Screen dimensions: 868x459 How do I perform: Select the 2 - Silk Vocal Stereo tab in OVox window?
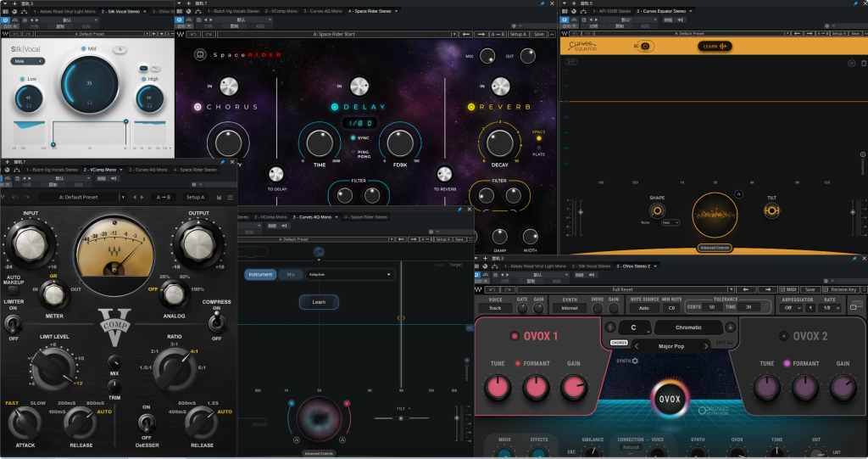(x=591, y=266)
